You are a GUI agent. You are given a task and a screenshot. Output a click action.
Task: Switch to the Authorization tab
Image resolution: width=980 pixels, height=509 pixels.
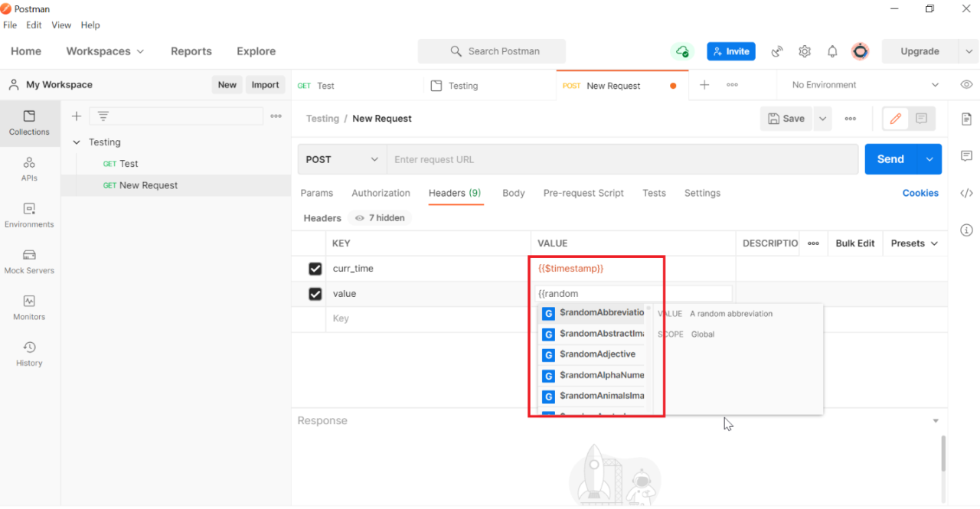tap(381, 193)
